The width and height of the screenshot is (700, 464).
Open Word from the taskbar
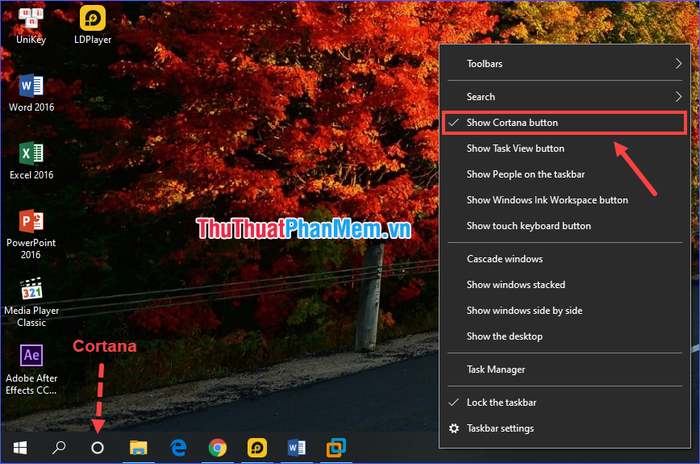296,447
